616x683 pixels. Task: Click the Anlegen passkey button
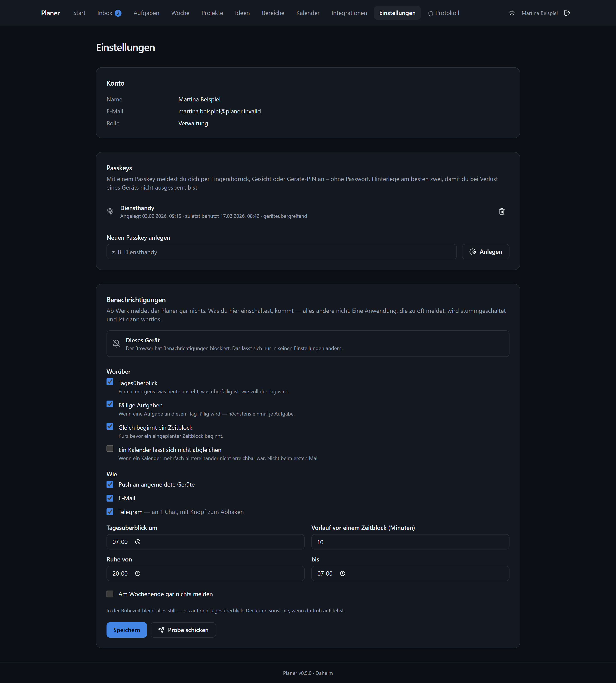(x=485, y=252)
